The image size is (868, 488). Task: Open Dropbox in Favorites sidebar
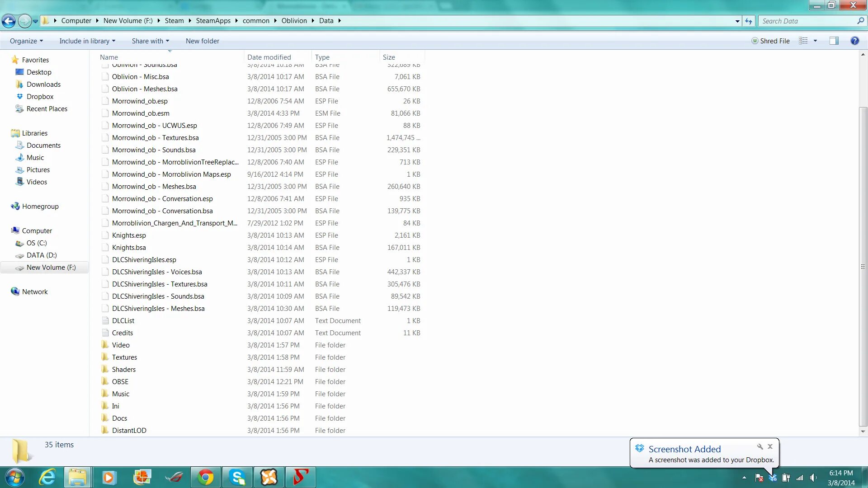pyautogui.click(x=40, y=96)
